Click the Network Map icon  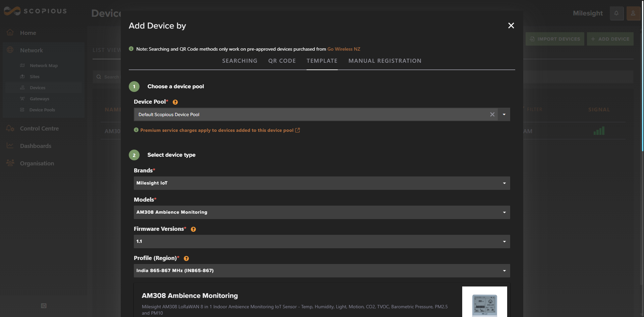click(x=22, y=65)
